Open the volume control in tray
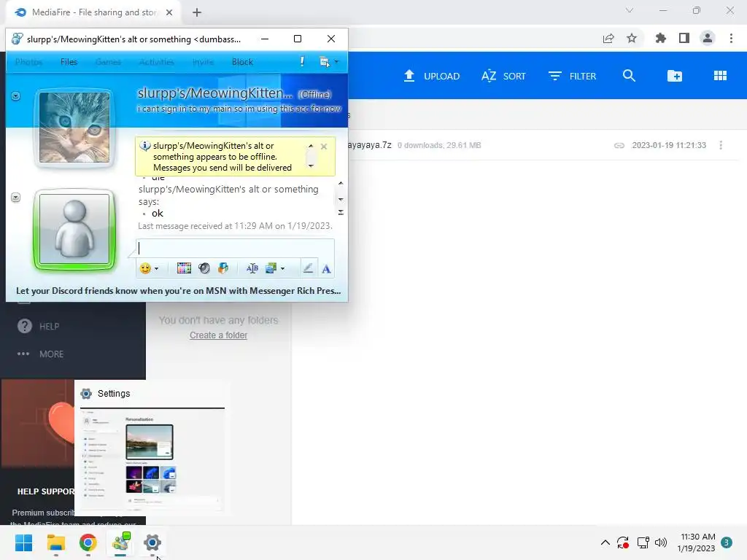 661,542
